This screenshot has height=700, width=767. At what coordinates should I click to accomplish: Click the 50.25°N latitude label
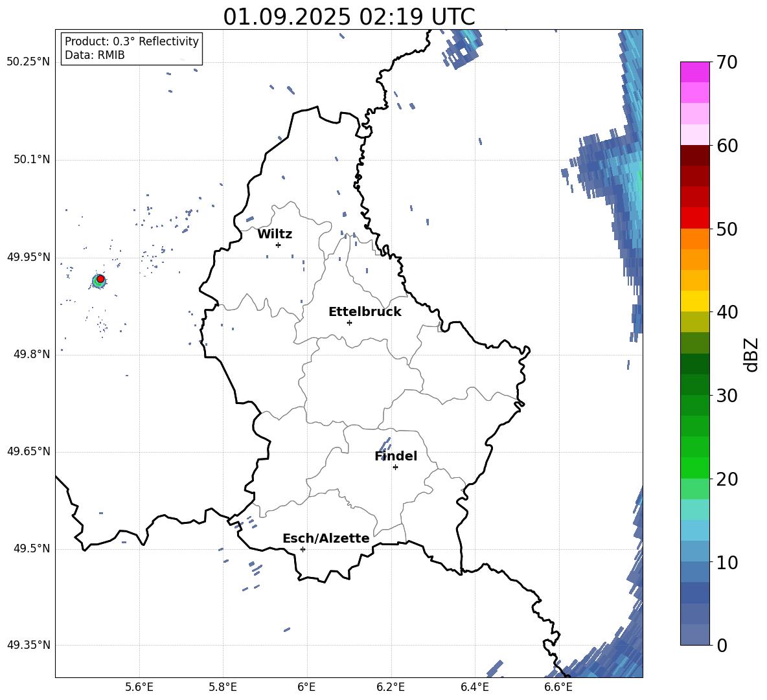point(29,62)
